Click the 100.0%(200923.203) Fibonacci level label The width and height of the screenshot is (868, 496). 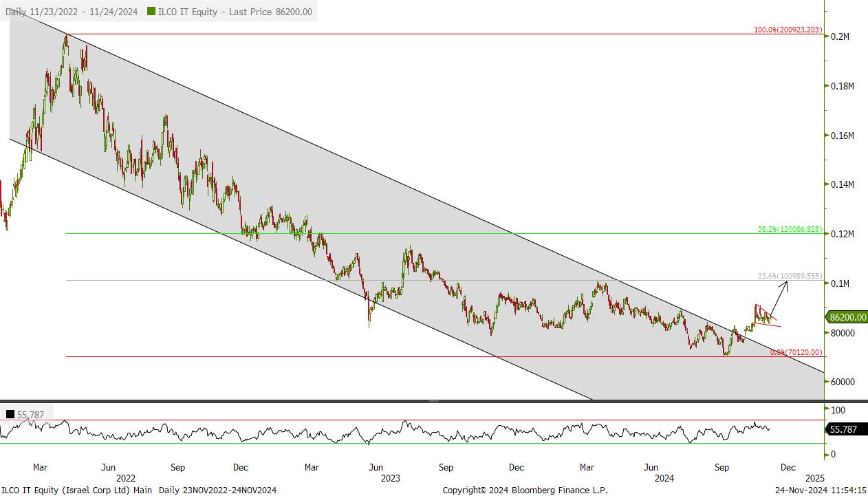788,30
